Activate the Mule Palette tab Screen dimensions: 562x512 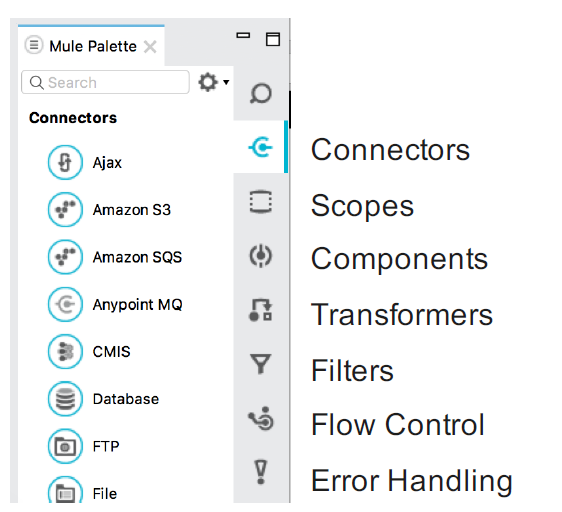(91, 46)
